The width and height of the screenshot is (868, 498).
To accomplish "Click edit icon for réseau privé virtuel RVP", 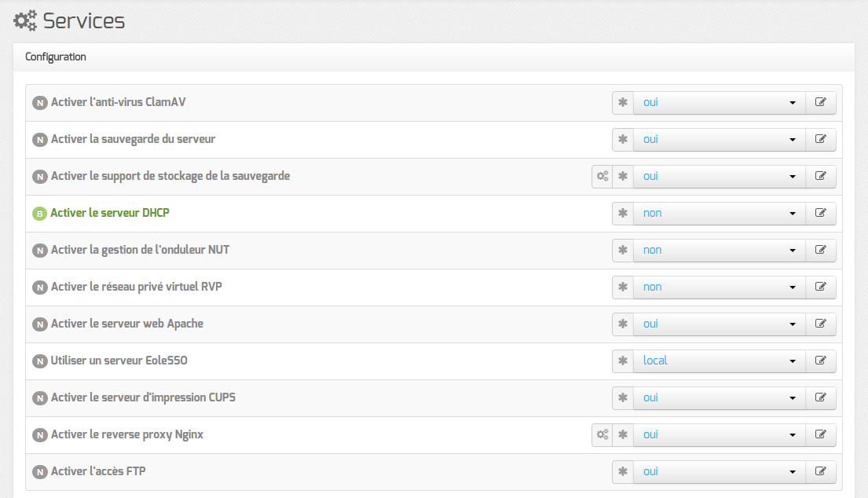I will coord(820,287).
